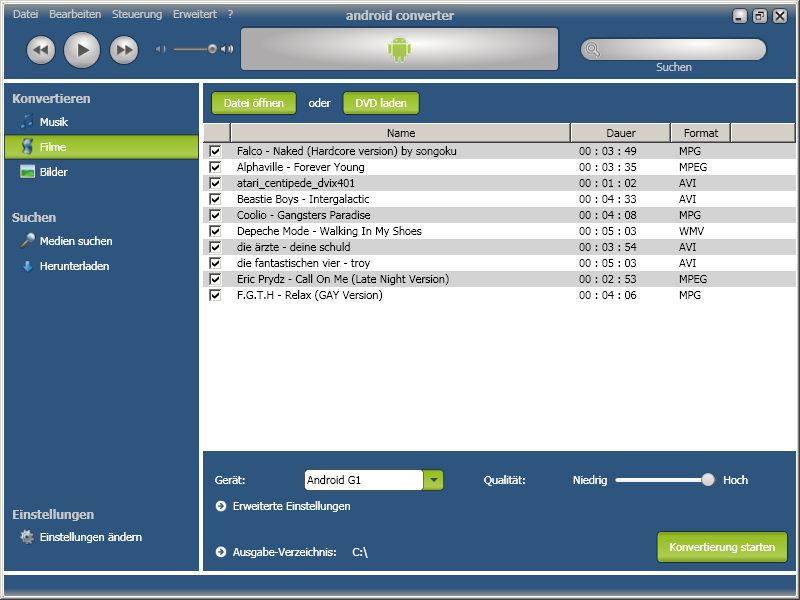The width and height of the screenshot is (800, 600).
Task: Open the Steuerung menu
Action: [137, 14]
